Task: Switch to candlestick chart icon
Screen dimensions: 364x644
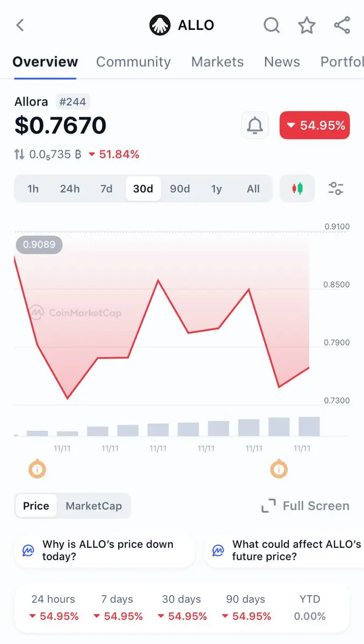Action: pos(297,188)
